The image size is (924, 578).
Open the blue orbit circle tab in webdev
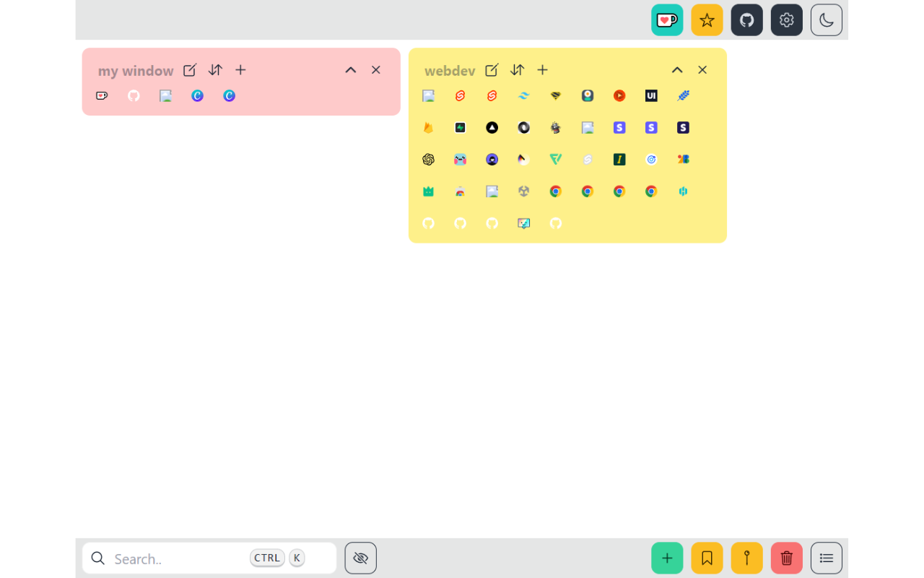tap(651, 159)
